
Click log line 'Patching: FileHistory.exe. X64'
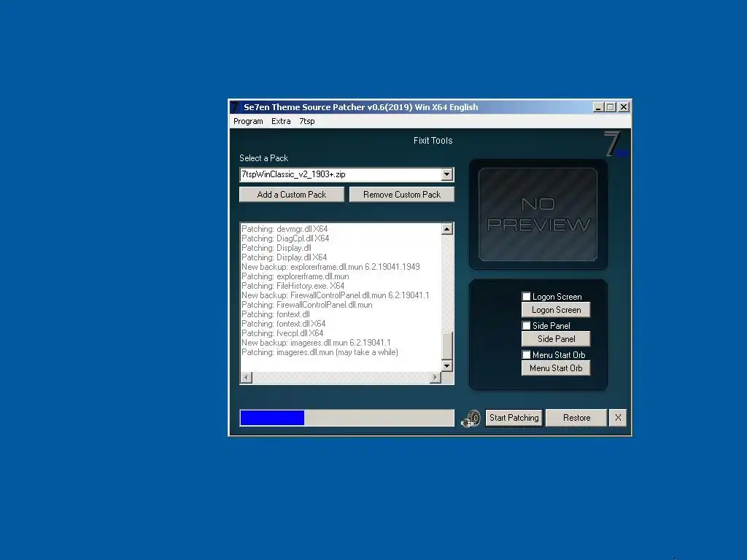[x=293, y=286]
